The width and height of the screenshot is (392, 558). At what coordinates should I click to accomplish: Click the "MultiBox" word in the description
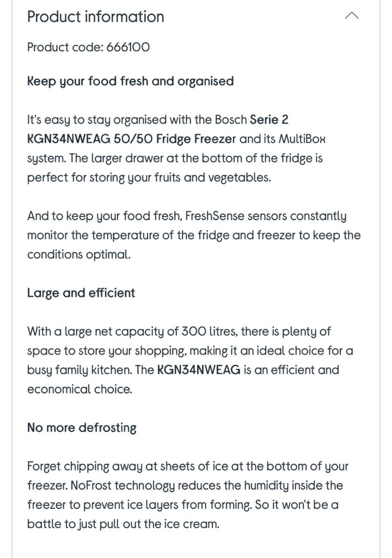click(302, 138)
